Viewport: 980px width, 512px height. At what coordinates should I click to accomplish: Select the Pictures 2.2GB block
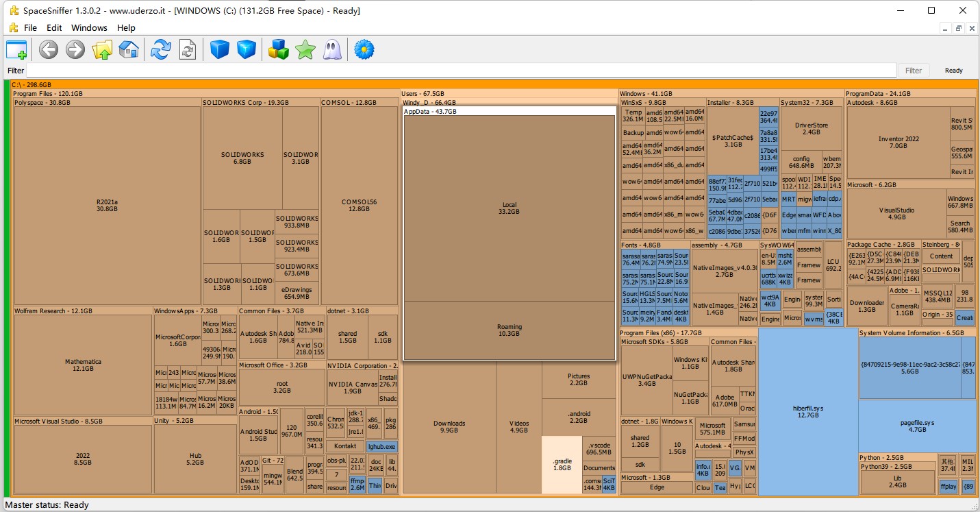click(579, 380)
